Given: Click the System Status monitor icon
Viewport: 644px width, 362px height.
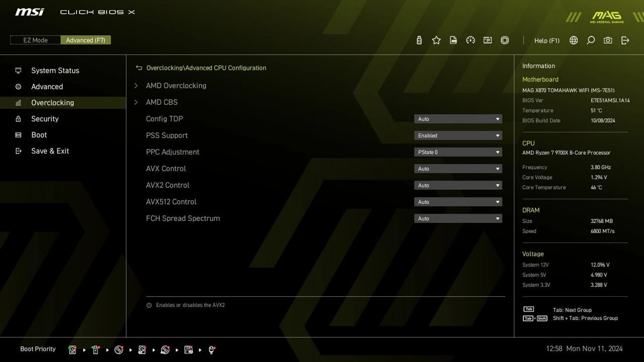Looking at the screenshot, I should (x=18, y=70).
